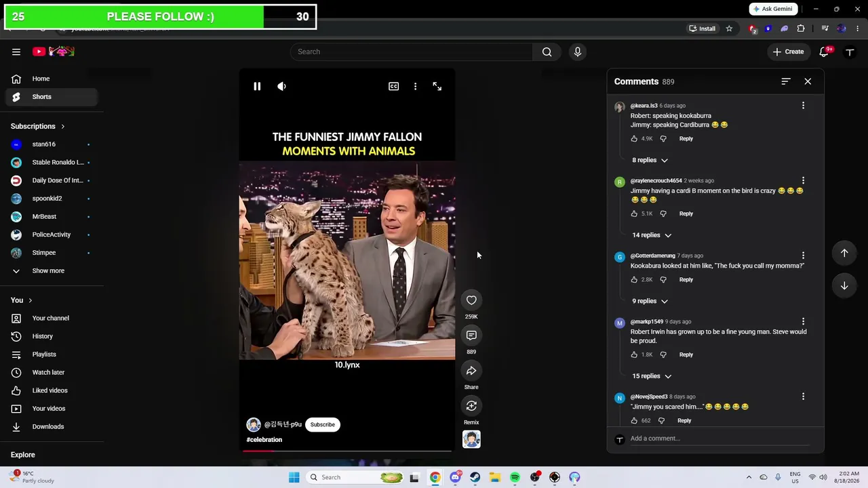
Task: Open Spotify from the taskbar
Action: click(x=515, y=477)
